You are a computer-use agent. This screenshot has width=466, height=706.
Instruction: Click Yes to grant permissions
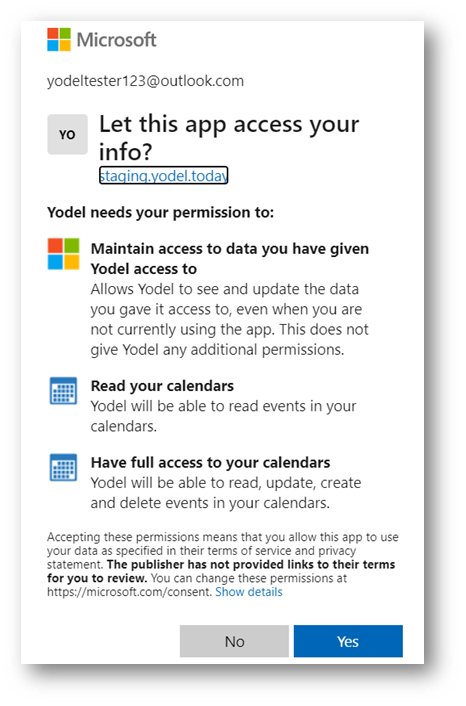348,641
